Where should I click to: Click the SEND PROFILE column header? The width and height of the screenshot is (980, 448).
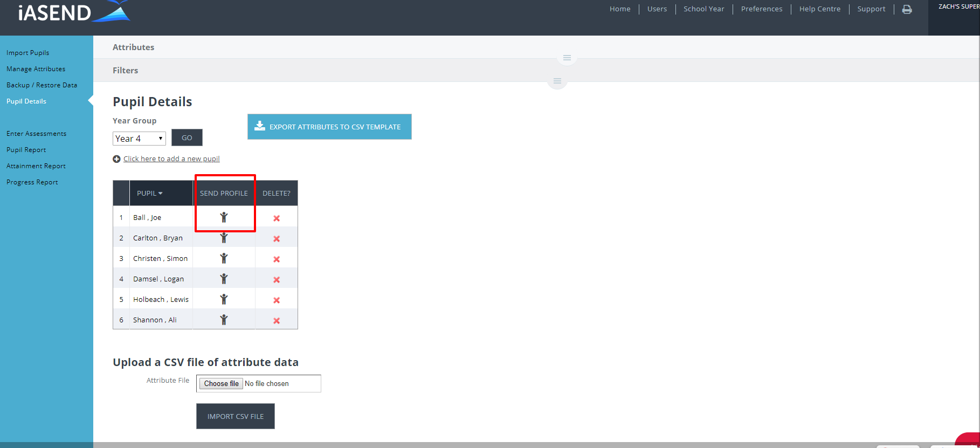(224, 193)
